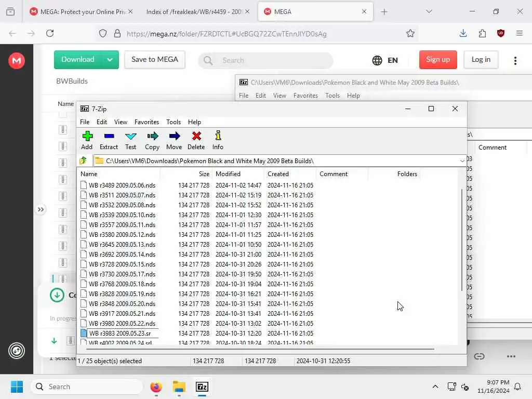The image size is (532, 399).
Task: Open the Tools menu in front 7-Zip window
Action: click(174, 122)
